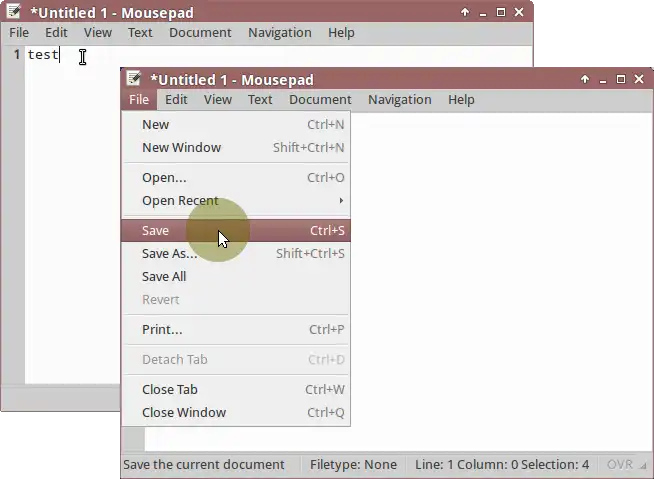Click the shade (up arrow) button of back window
Screen dimensions: 654x480
point(465,13)
